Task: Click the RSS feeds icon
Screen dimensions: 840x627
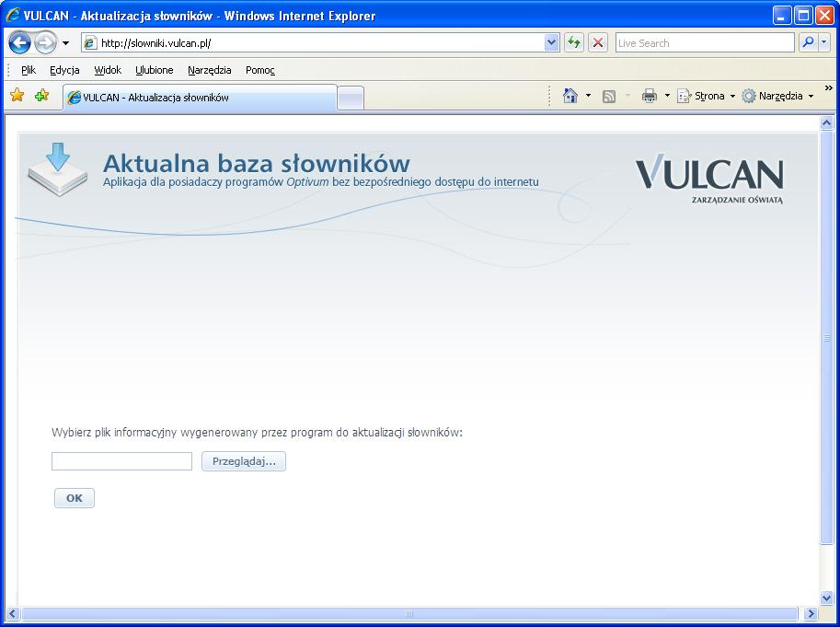Action: (x=609, y=97)
